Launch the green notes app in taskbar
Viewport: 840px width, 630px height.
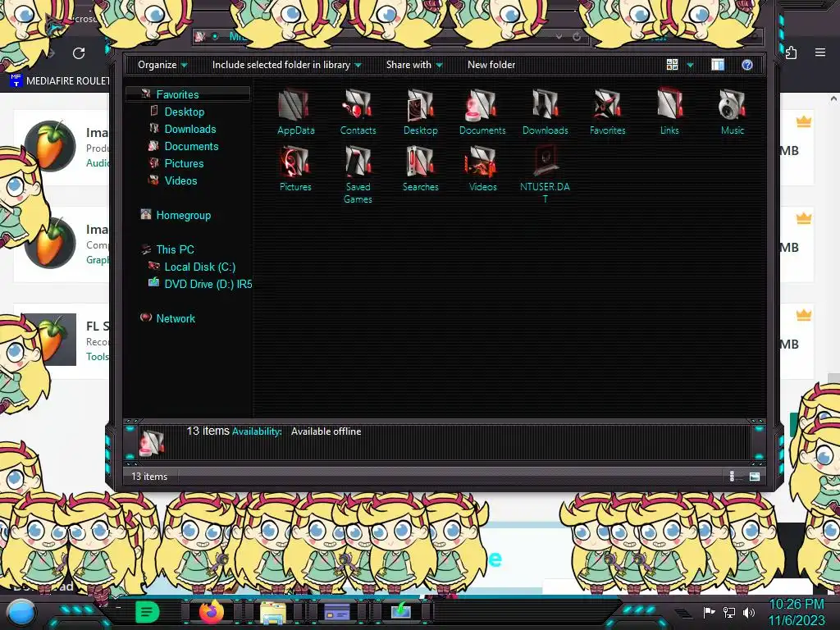pyautogui.click(x=148, y=612)
